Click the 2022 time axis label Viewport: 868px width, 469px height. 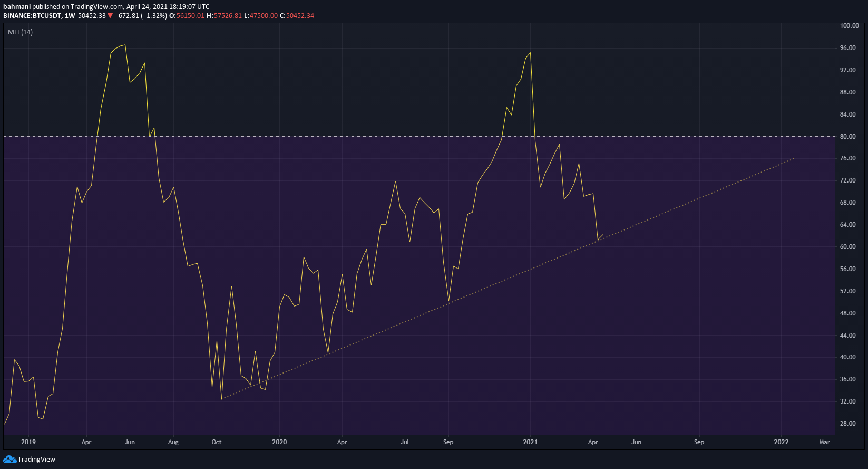point(781,442)
